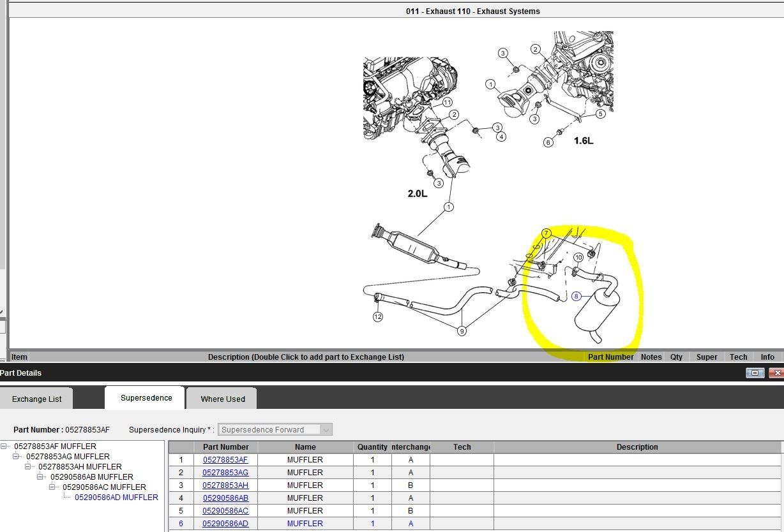Click callout 8 for the muffler
Image resolution: width=784 pixels, height=532 pixels.
pos(576,296)
